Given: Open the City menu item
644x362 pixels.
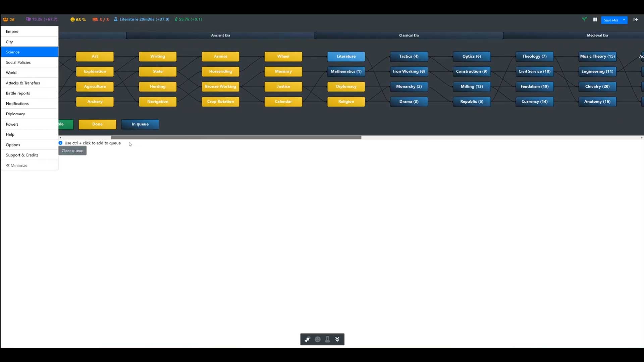Looking at the screenshot, I should 30,42.
